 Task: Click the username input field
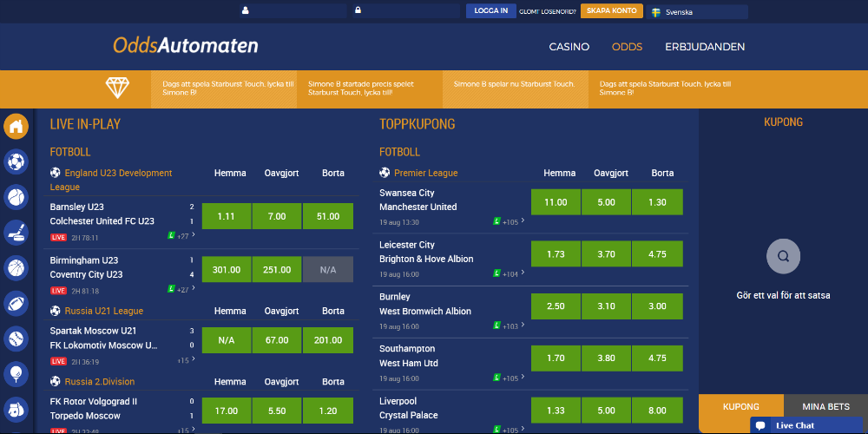pyautogui.click(x=293, y=11)
